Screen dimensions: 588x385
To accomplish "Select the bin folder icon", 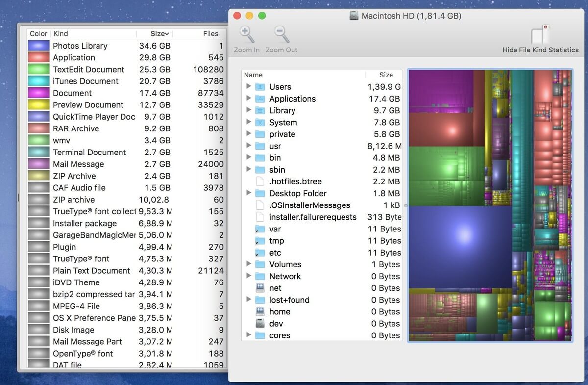I will (260, 157).
